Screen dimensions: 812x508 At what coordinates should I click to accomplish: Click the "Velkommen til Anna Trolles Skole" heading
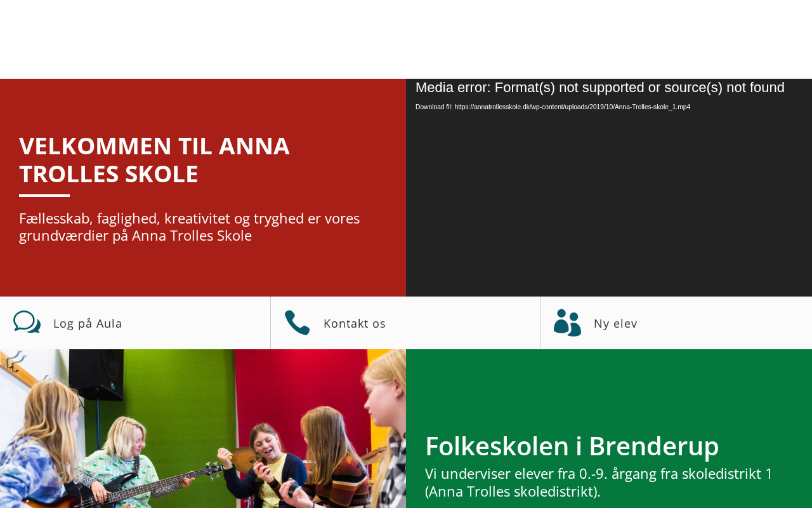pyautogui.click(x=154, y=159)
